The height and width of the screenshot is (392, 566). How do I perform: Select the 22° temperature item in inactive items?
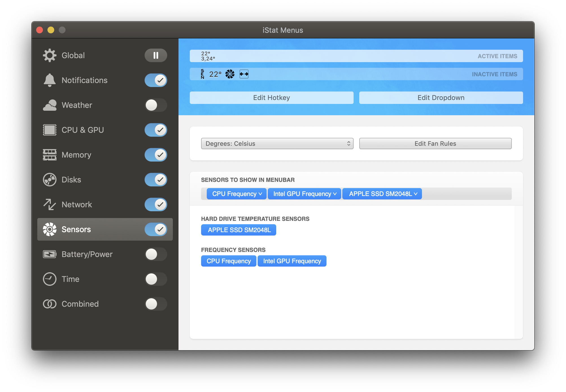coord(215,74)
